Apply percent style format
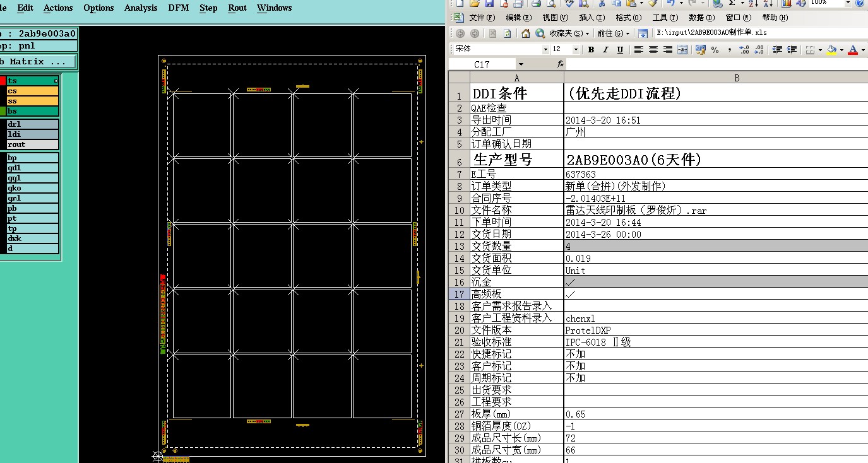This screenshot has height=463, width=868. pyautogui.click(x=715, y=50)
